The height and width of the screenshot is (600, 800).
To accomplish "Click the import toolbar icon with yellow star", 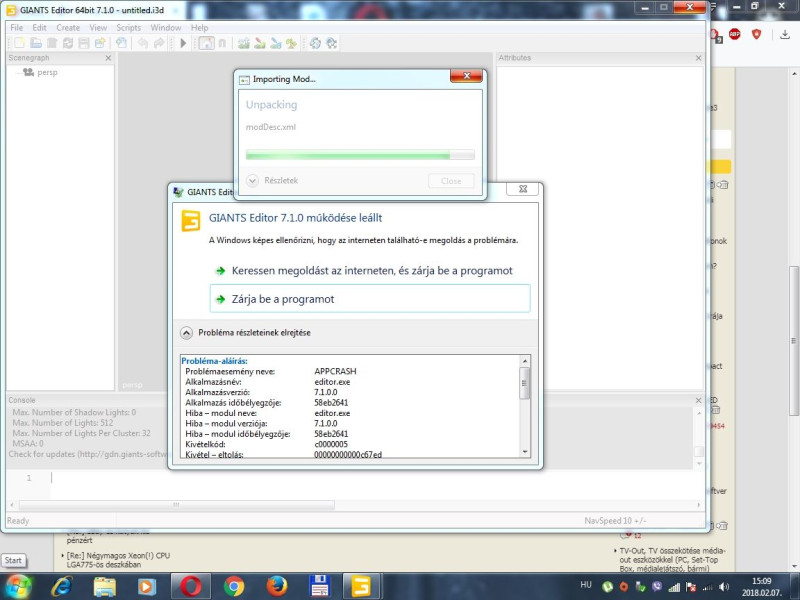I will pos(100,43).
